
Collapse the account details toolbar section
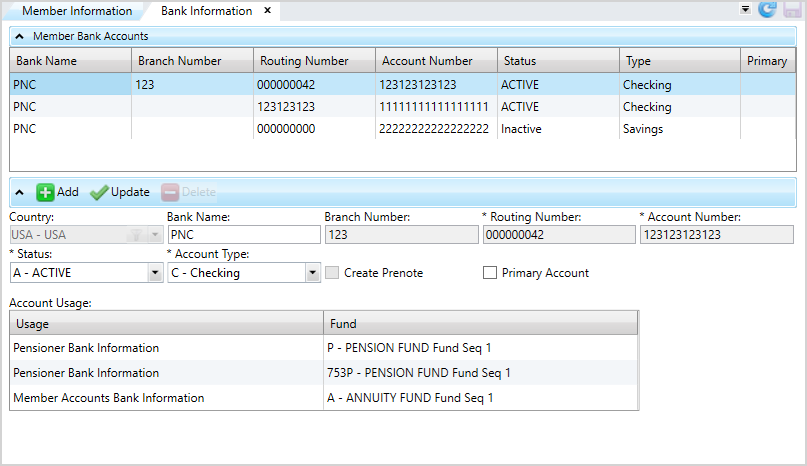(19, 192)
